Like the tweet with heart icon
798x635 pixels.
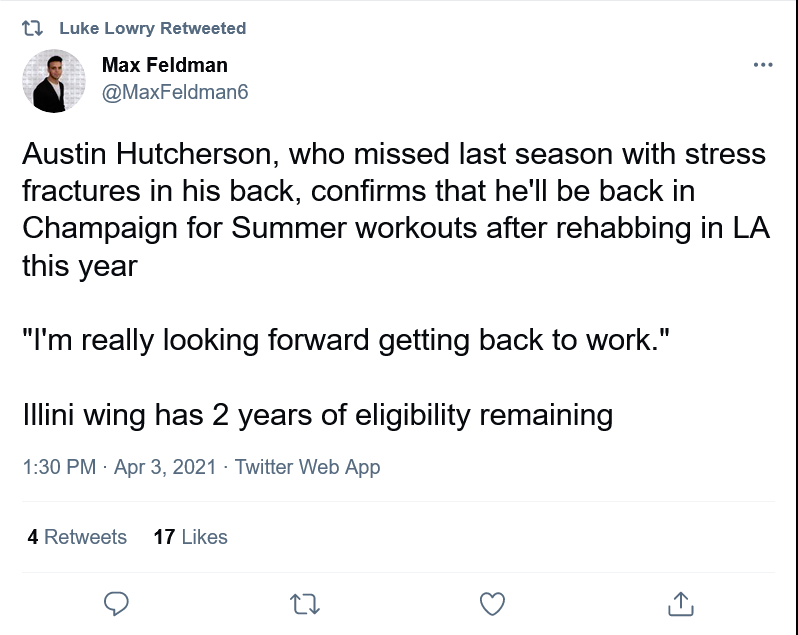click(491, 603)
